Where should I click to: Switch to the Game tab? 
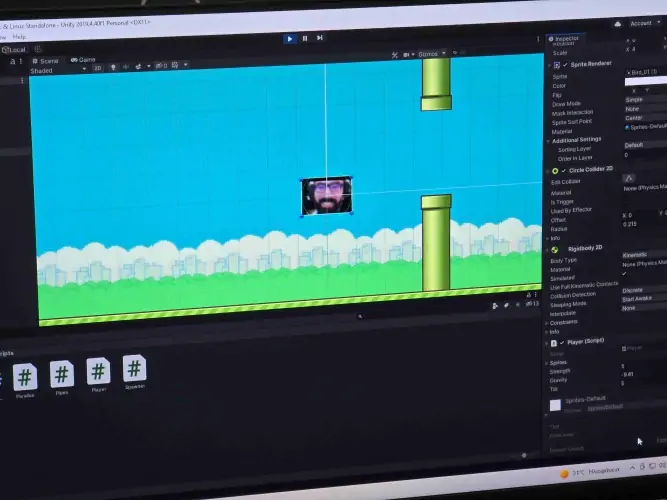click(x=83, y=60)
